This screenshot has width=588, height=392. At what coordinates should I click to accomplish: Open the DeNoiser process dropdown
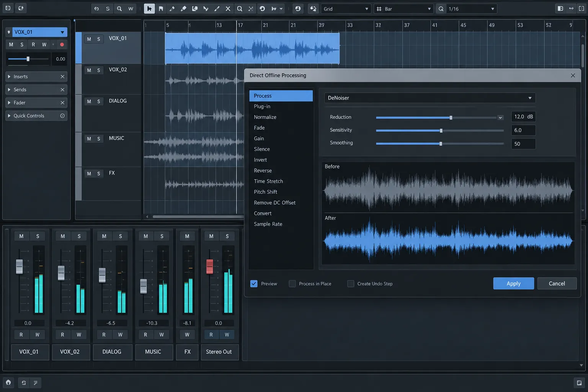click(x=430, y=98)
